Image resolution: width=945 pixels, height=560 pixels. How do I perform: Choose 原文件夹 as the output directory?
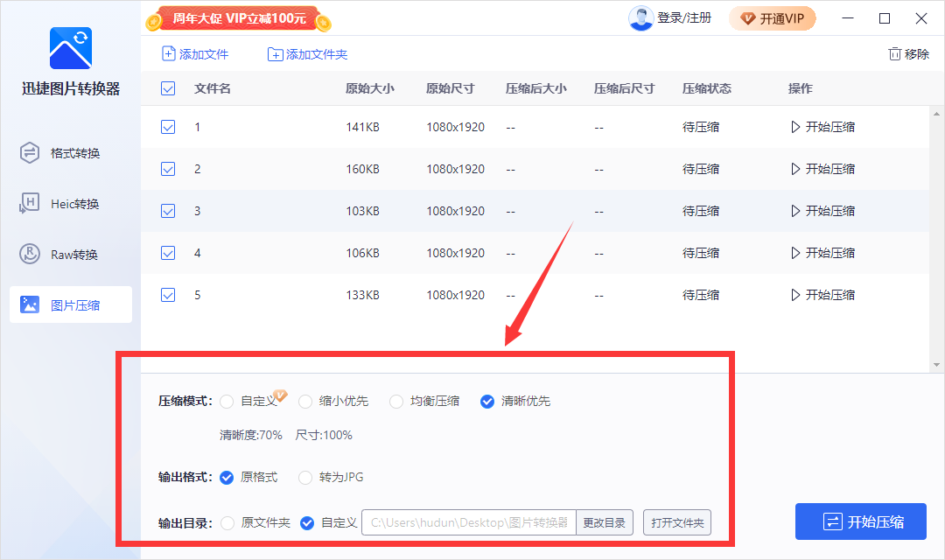point(227,522)
